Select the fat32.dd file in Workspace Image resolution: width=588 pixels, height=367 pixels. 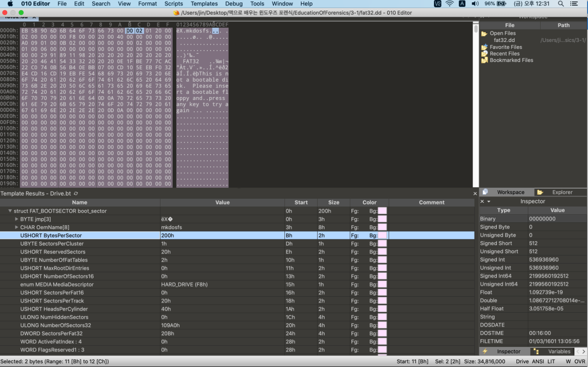tap(504, 40)
